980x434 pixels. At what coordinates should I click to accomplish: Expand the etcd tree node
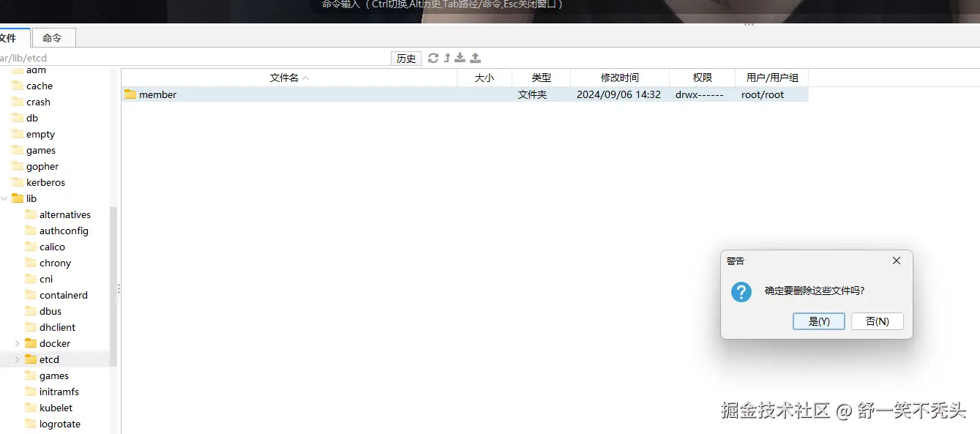(16, 359)
